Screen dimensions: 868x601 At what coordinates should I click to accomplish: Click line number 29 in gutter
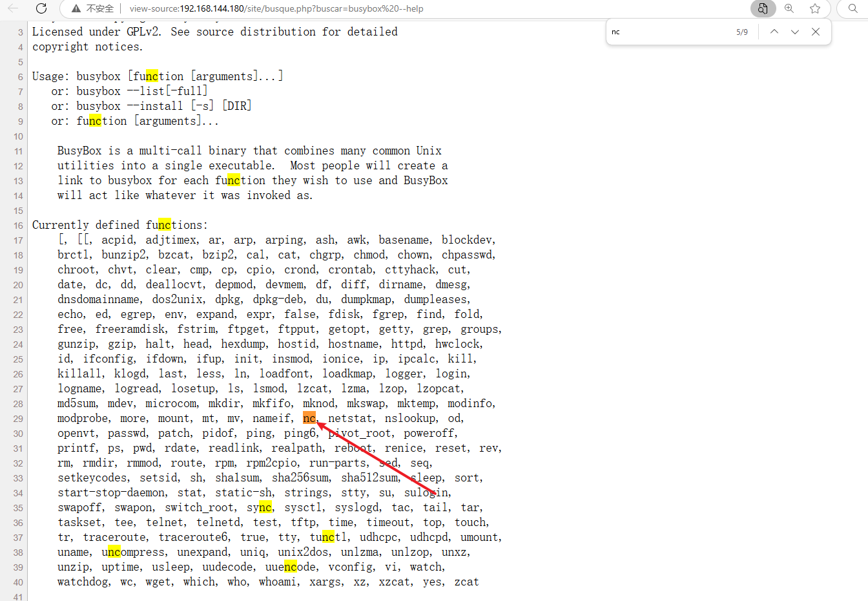click(18, 419)
